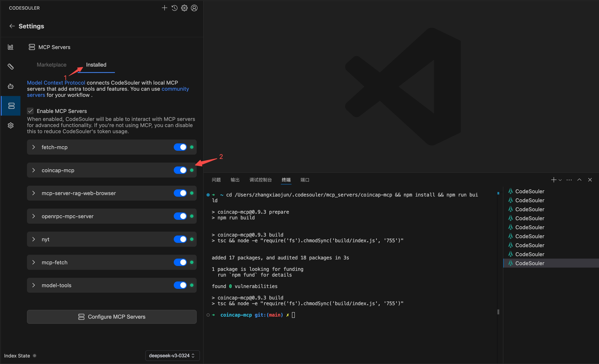Disable the fetch-mcp server toggle
The image size is (599, 364).
180,147
